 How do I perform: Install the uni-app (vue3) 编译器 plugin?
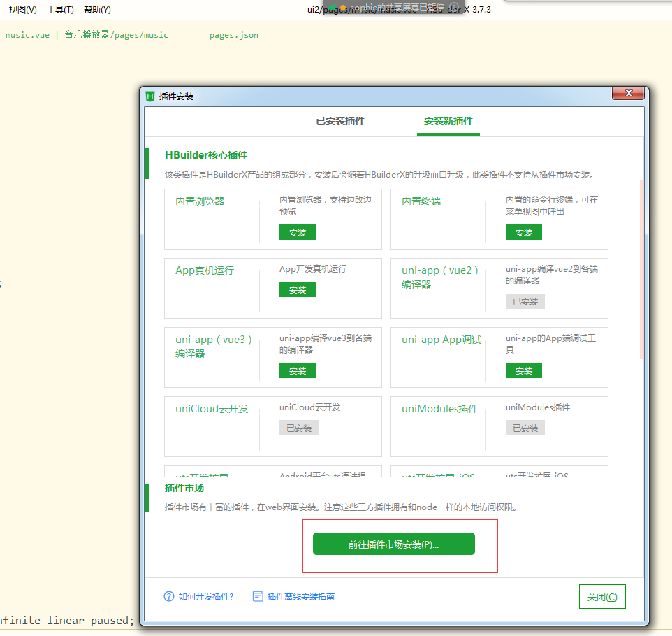298,370
